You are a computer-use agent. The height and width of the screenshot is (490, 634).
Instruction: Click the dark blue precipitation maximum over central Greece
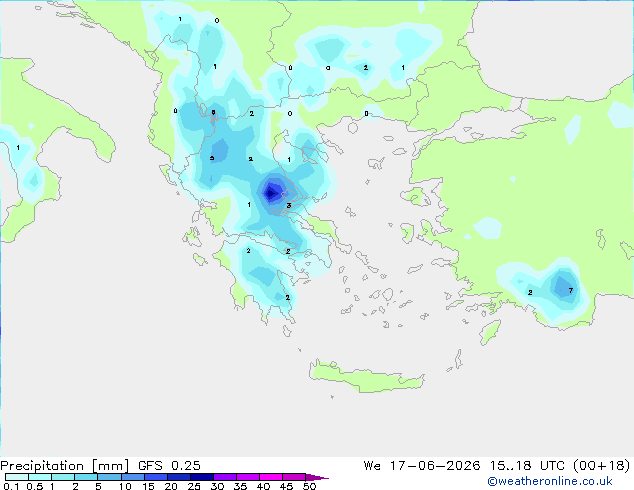pyautogui.click(x=272, y=192)
